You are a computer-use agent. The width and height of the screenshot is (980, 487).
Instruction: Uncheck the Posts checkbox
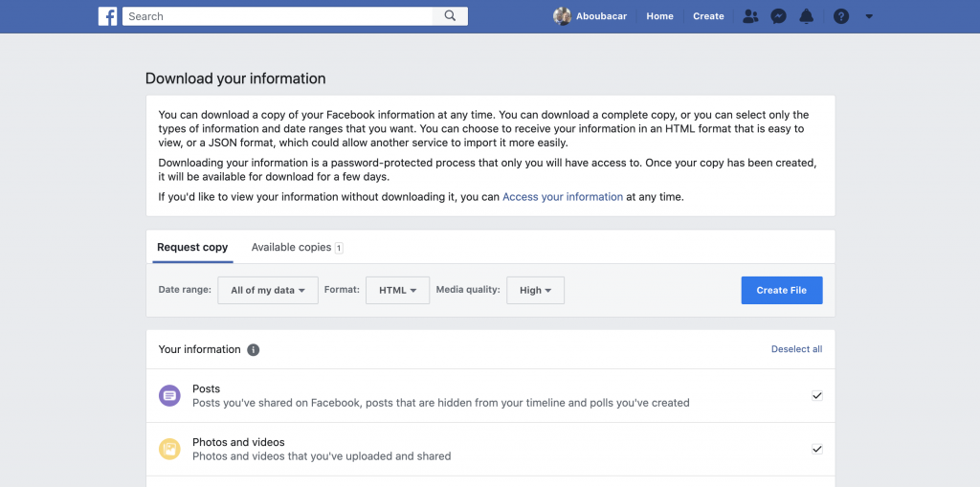(x=817, y=396)
